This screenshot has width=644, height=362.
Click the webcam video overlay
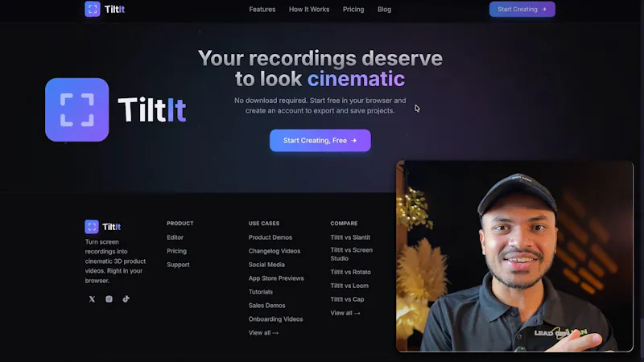514,256
